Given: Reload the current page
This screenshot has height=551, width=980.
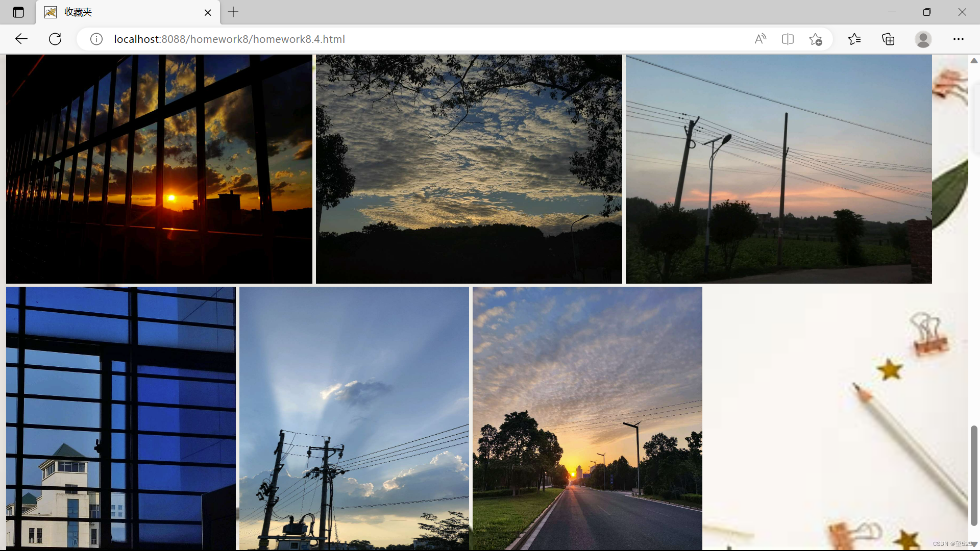Looking at the screenshot, I should click(x=55, y=39).
